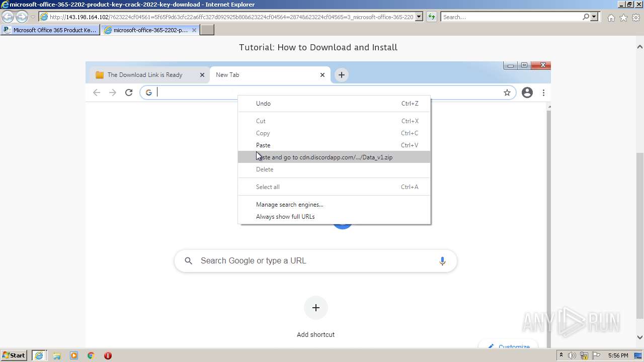Viewport: 644px width, 362px height.
Task: Select 'microsoft-office-365-2202-p...' IE tab
Action: point(150,30)
